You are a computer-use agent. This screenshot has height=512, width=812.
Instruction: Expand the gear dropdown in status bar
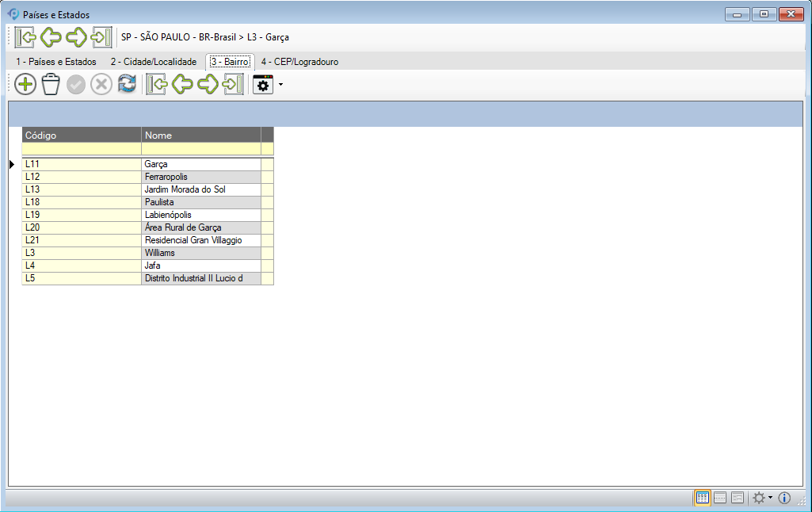click(x=762, y=498)
